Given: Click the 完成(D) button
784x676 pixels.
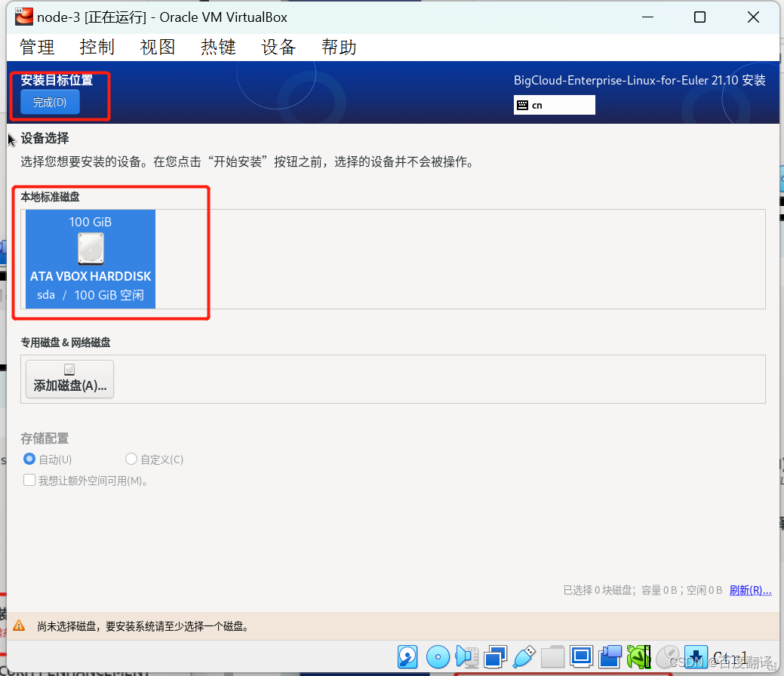Looking at the screenshot, I should pyautogui.click(x=50, y=102).
